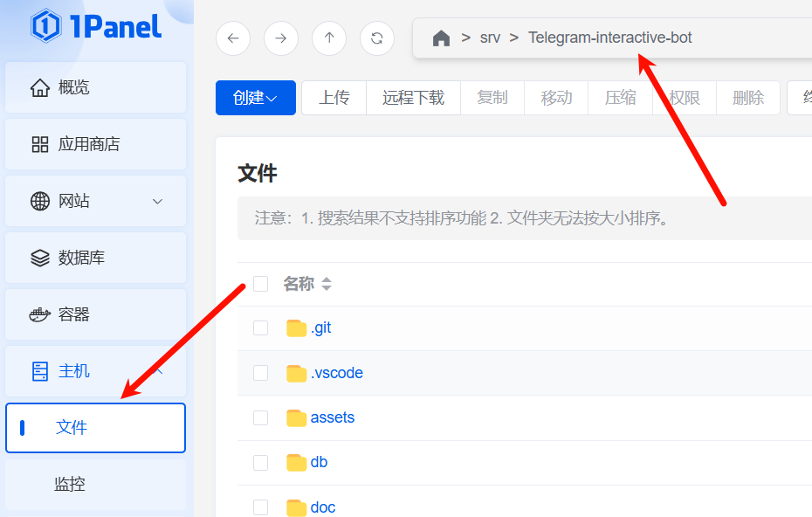Click the 远程下载 button
Viewport: 812px width, 517px height.
413,98
